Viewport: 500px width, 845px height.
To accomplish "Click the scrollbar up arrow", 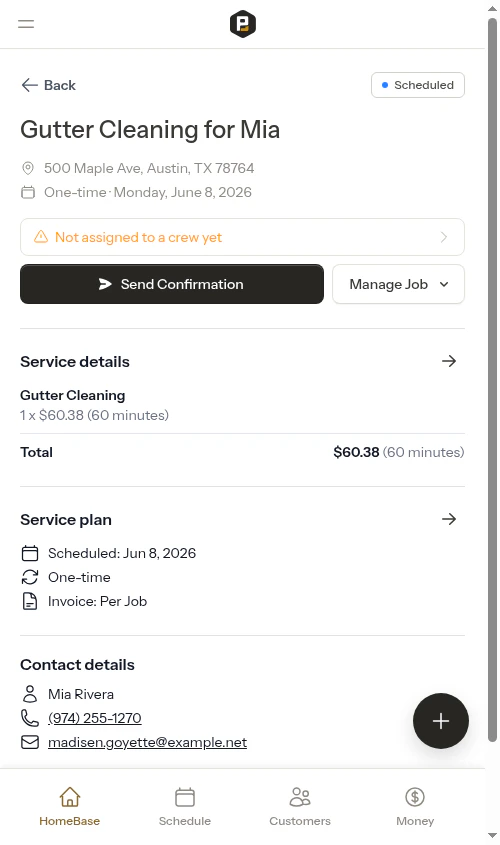I will (x=492, y=9).
